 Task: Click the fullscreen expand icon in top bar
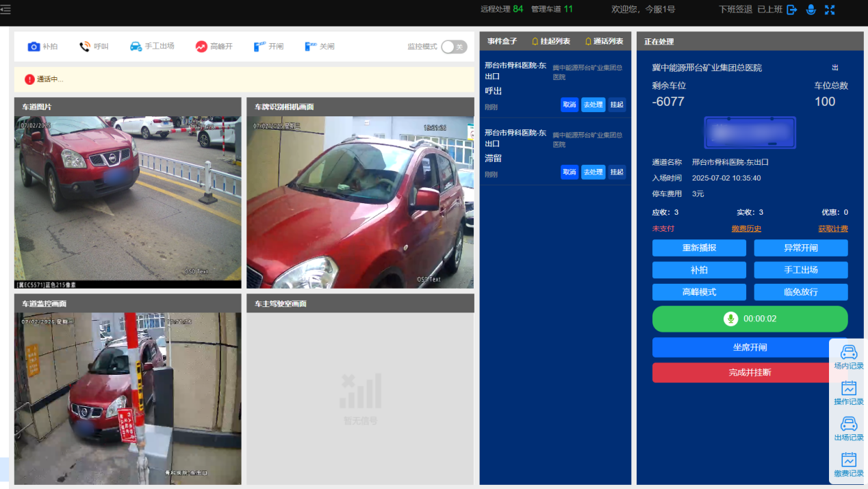(830, 10)
